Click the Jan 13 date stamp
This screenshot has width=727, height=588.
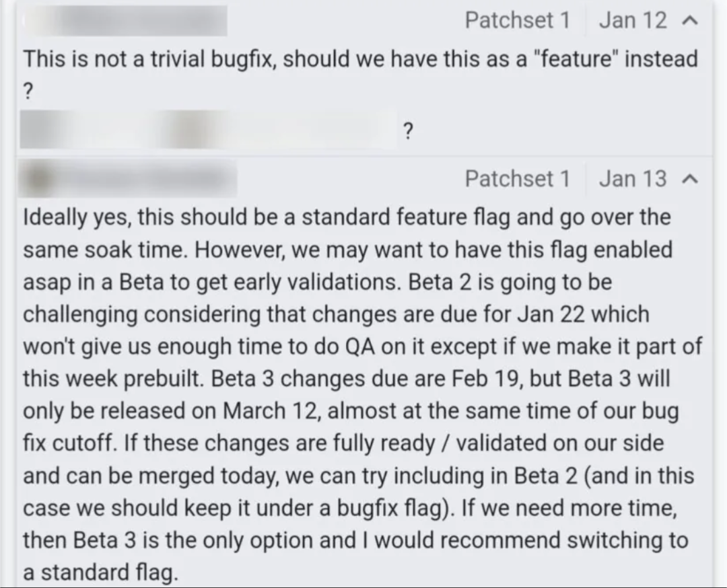coord(633,179)
